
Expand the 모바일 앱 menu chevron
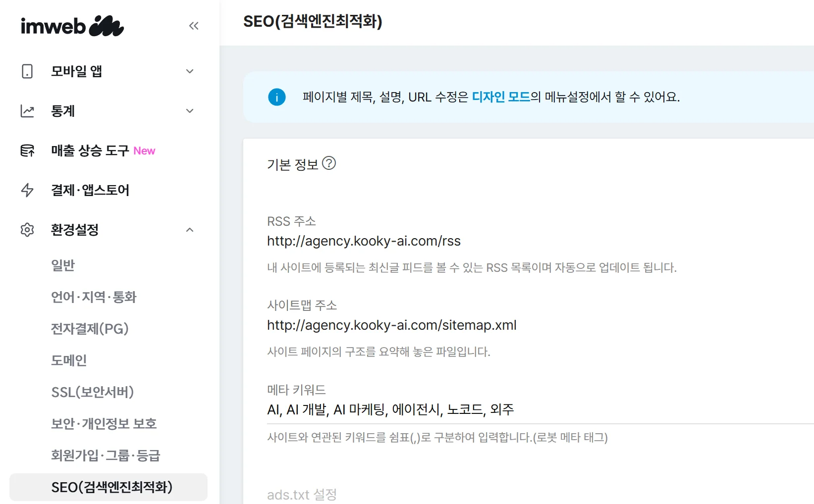pyautogui.click(x=190, y=71)
